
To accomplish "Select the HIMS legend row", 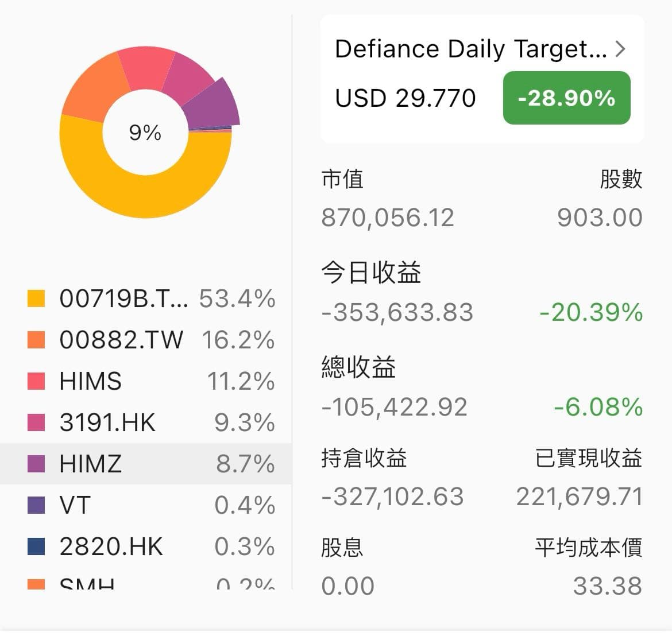I will click(146, 381).
